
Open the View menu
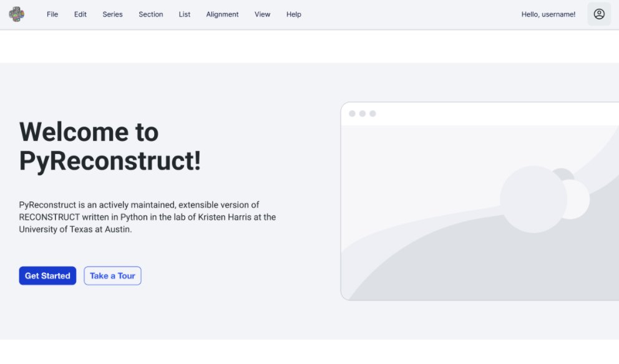[262, 14]
